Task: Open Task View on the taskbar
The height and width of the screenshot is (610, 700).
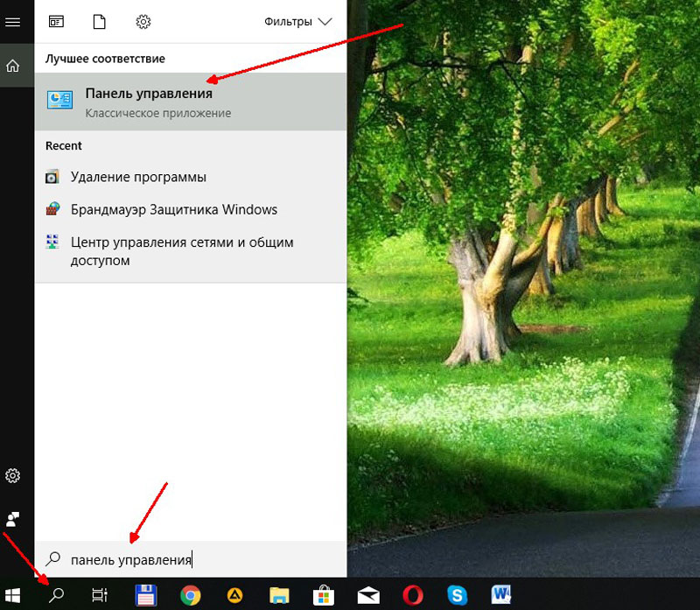Action: point(100,595)
